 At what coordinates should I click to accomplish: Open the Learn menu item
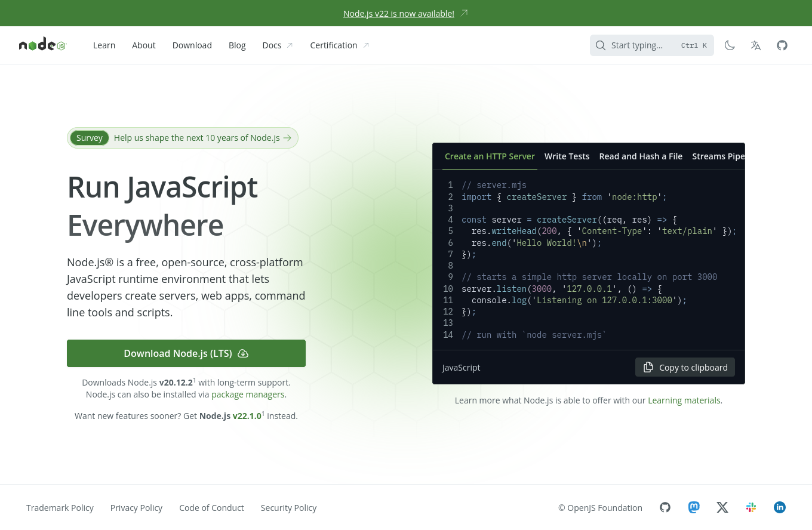point(104,45)
